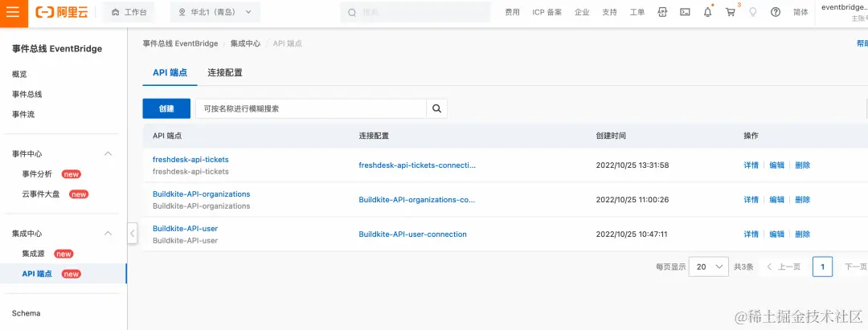Switch to the 连接配置 tab
Screen dimensions: 868x330
click(225, 72)
